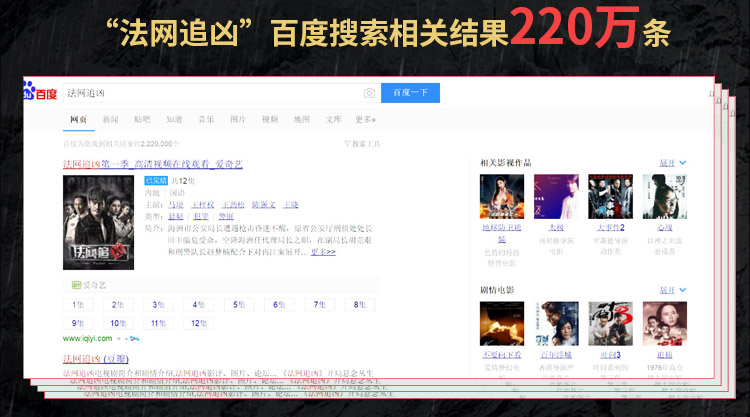The image size is (750, 417).
Task: Click the 犯罪 genre link
Action: (x=201, y=216)
